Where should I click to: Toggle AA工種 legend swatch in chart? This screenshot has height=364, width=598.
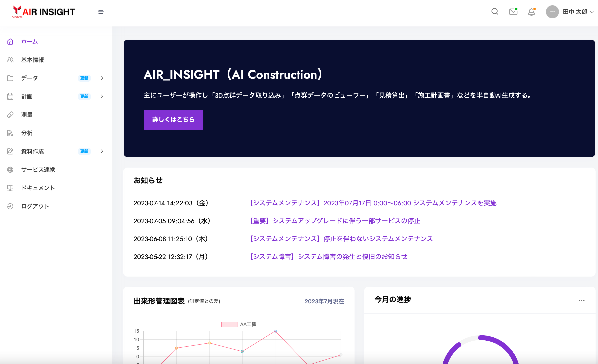pyautogui.click(x=229, y=324)
